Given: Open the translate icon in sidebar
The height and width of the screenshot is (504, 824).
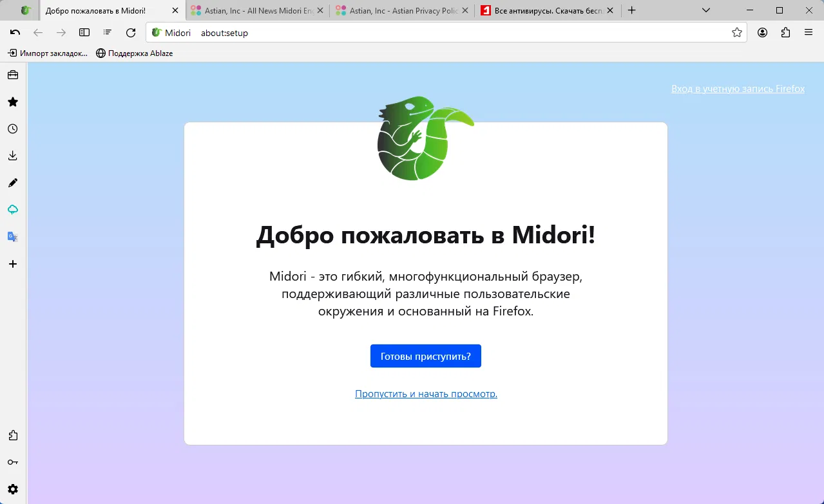Looking at the screenshot, I should click(x=13, y=237).
